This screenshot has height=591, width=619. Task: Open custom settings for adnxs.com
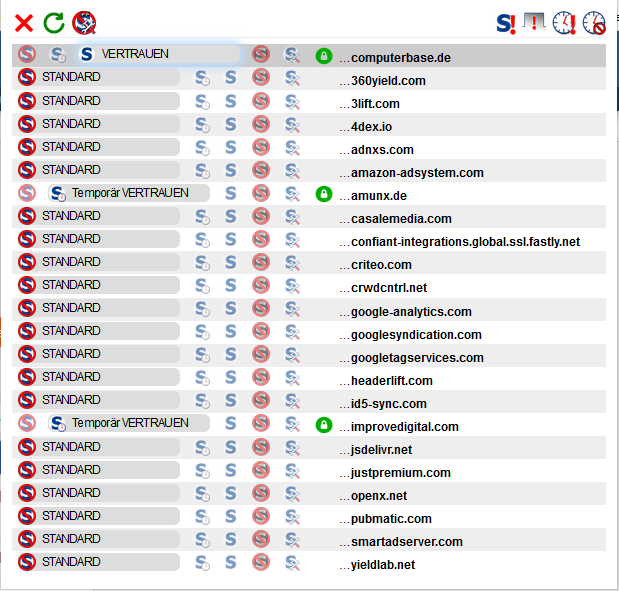pos(293,148)
